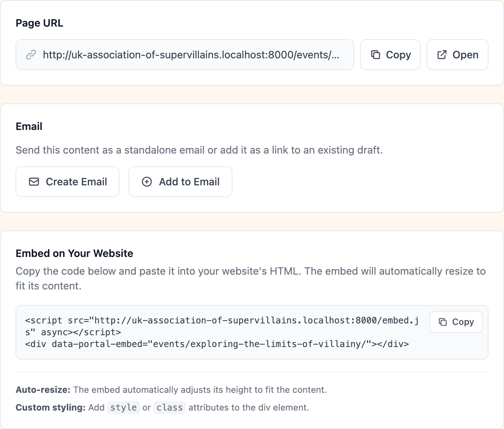
Task: Click the "Auto-resize:" note
Action: coord(171,390)
